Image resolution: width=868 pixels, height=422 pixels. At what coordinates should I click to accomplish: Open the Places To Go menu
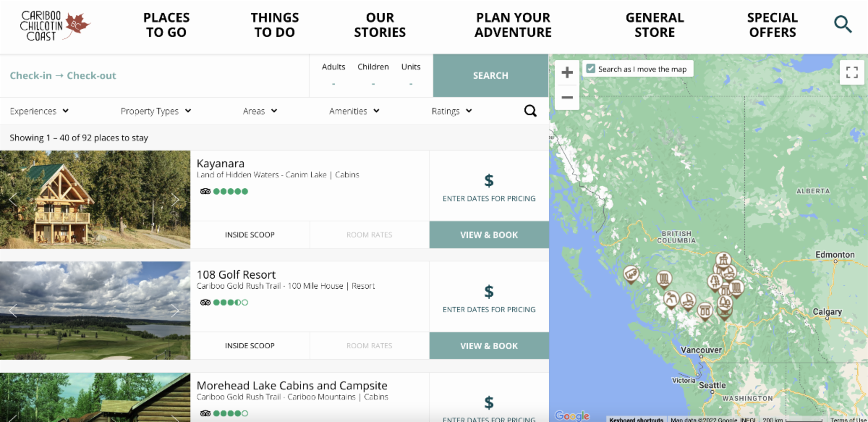pos(166,25)
